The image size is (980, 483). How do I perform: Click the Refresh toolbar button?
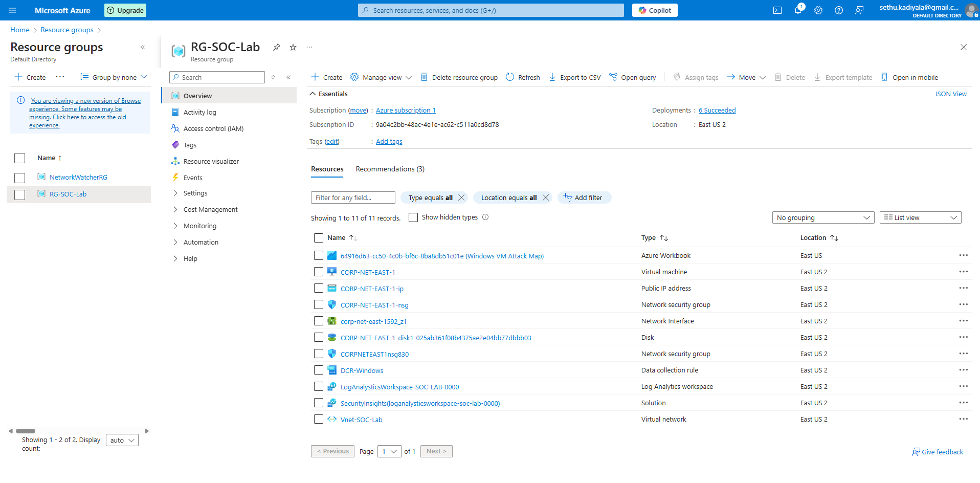coord(523,77)
